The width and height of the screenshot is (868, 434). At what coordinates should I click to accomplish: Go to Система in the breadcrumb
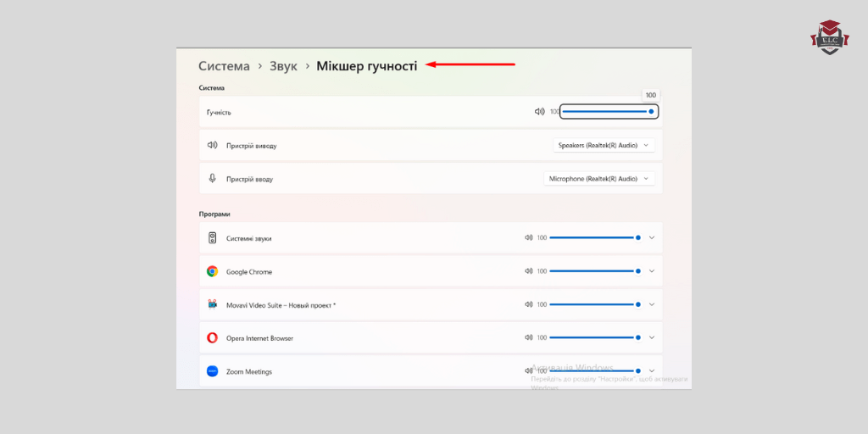224,66
